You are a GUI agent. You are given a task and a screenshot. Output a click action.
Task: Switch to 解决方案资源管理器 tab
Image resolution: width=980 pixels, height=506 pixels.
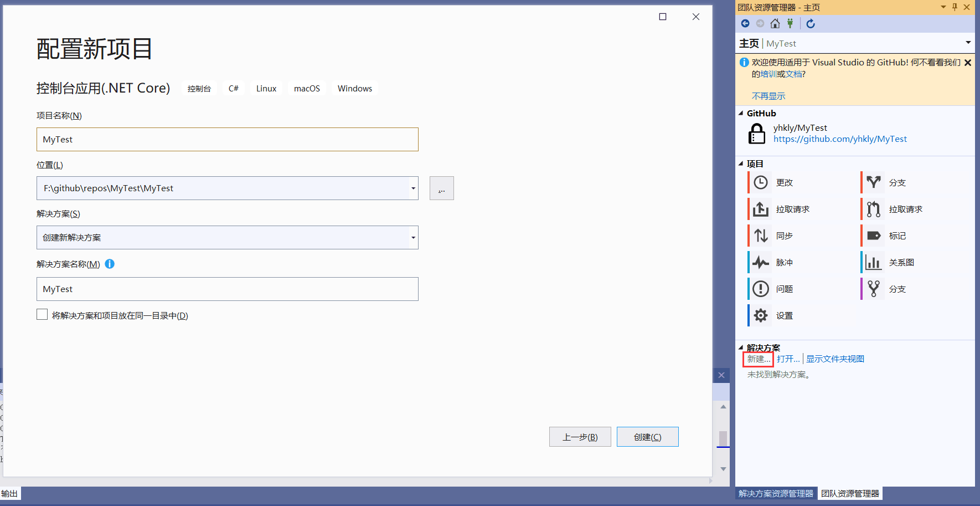[x=776, y=493]
